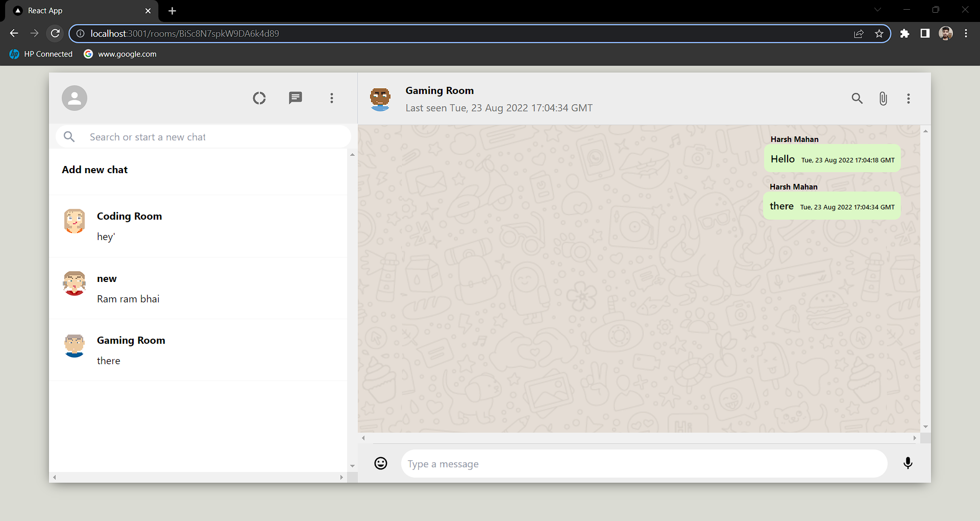Viewport: 980px width, 521px height.
Task: Open the chat named new
Action: pyautogui.click(x=198, y=289)
